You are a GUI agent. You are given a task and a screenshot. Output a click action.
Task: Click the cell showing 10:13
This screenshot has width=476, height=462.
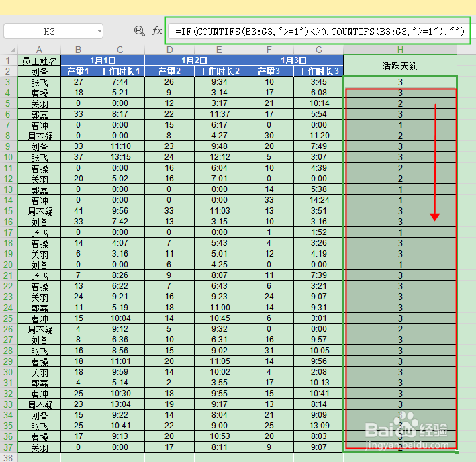click(318, 383)
